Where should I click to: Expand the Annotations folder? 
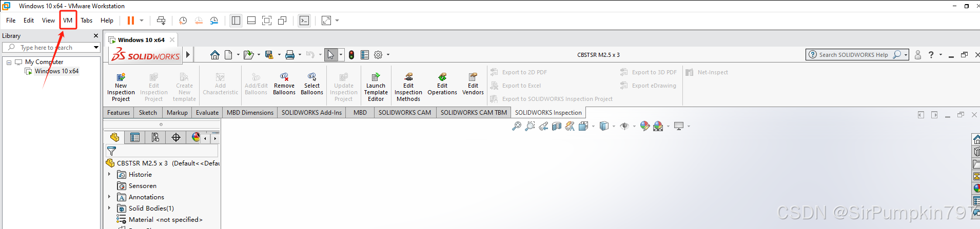109,197
